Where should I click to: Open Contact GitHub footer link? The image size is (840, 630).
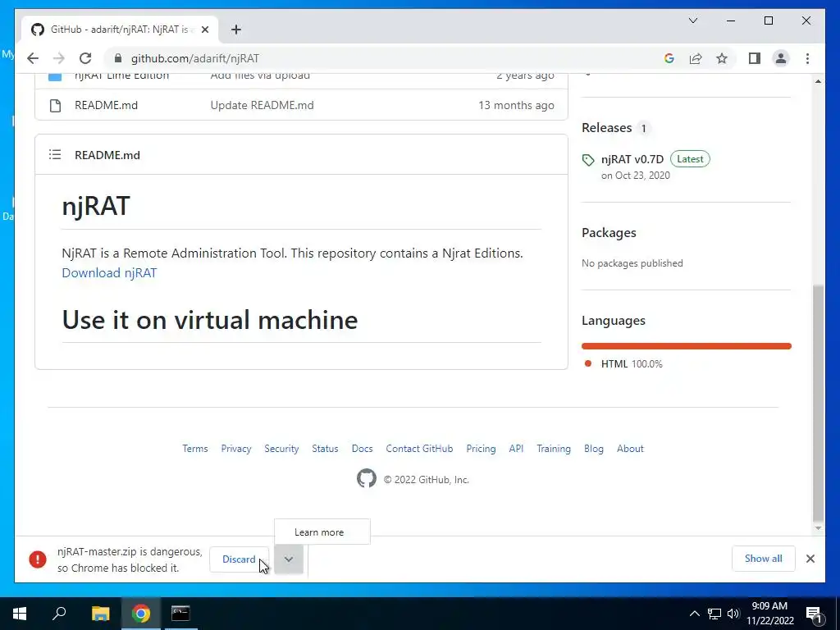pyautogui.click(x=419, y=449)
